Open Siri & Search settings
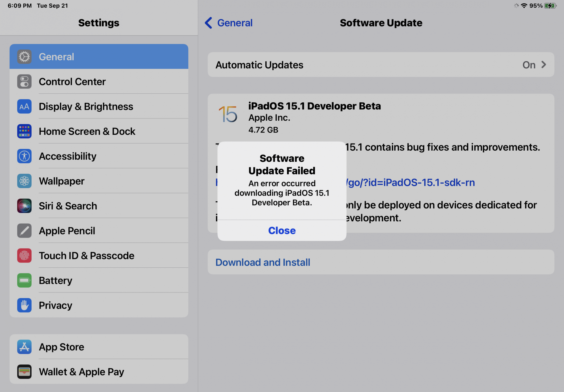The height and width of the screenshot is (392, 564). tap(99, 206)
